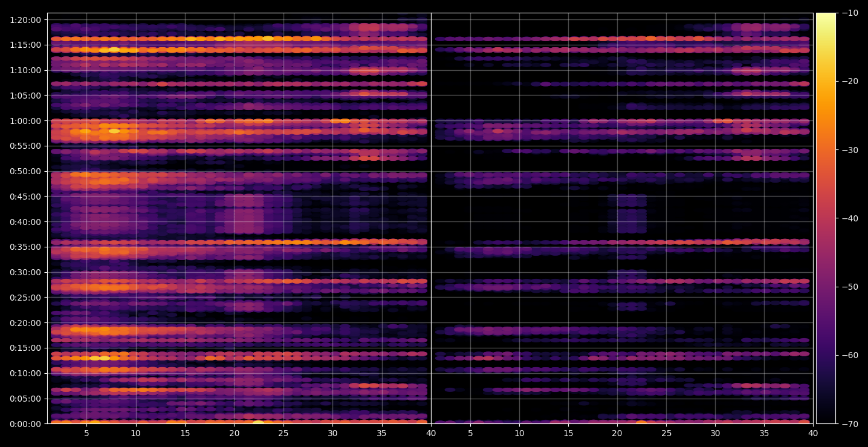The width and height of the screenshot is (868, 447).
Task: Click the 1:20:00 y-axis tick label
Action: pos(25,20)
